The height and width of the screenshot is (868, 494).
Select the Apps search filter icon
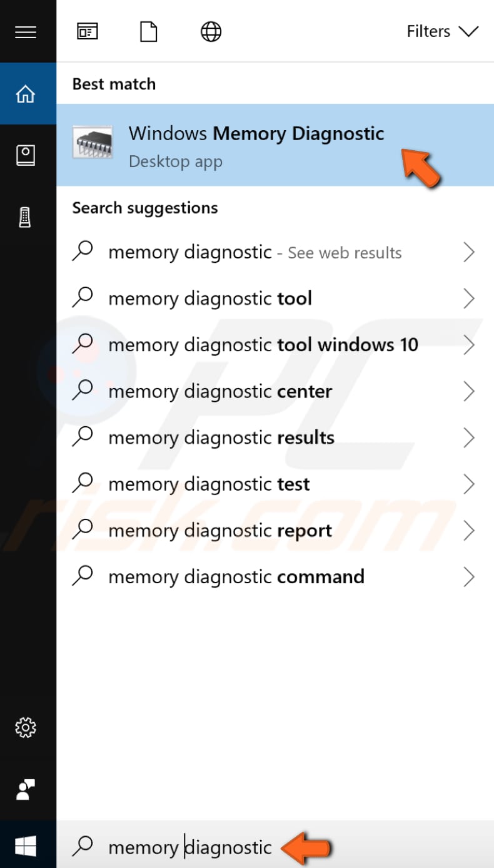tap(87, 31)
